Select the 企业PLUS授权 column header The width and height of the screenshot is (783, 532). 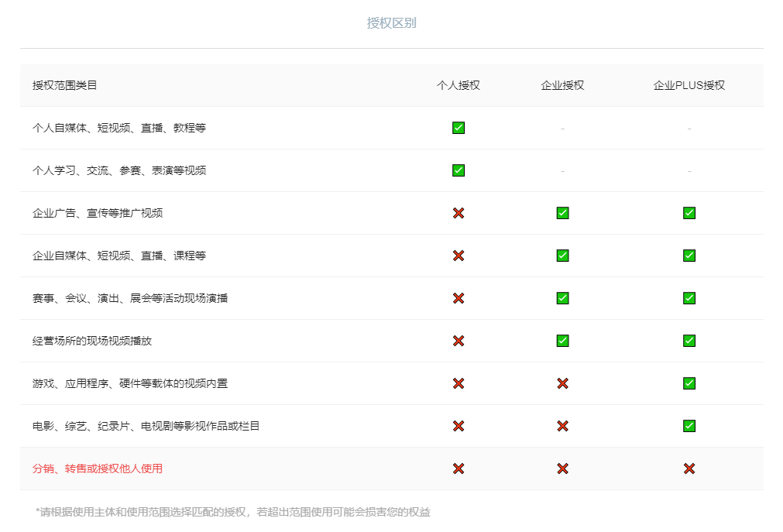tap(689, 85)
